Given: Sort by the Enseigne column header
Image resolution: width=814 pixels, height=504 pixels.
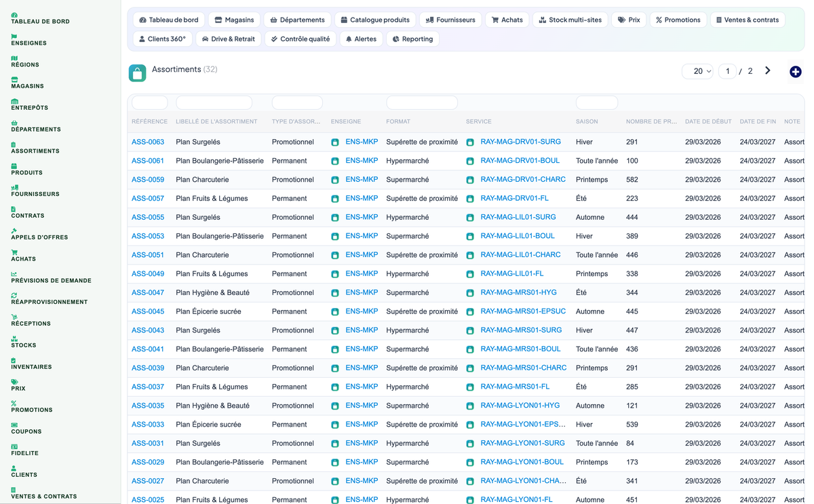Looking at the screenshot, I should 346,121.
